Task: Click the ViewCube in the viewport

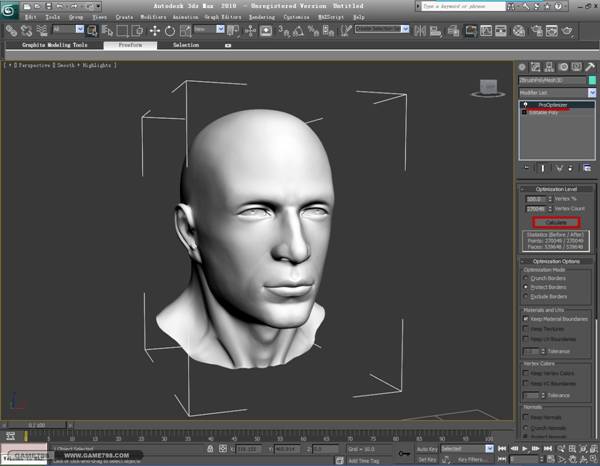Action: pos(486,88)
